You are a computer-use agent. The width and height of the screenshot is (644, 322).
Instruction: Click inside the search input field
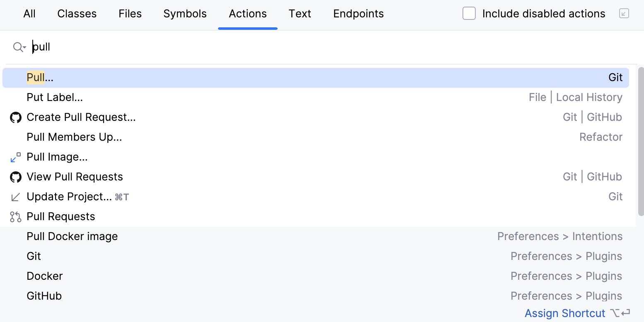point(124,47)
